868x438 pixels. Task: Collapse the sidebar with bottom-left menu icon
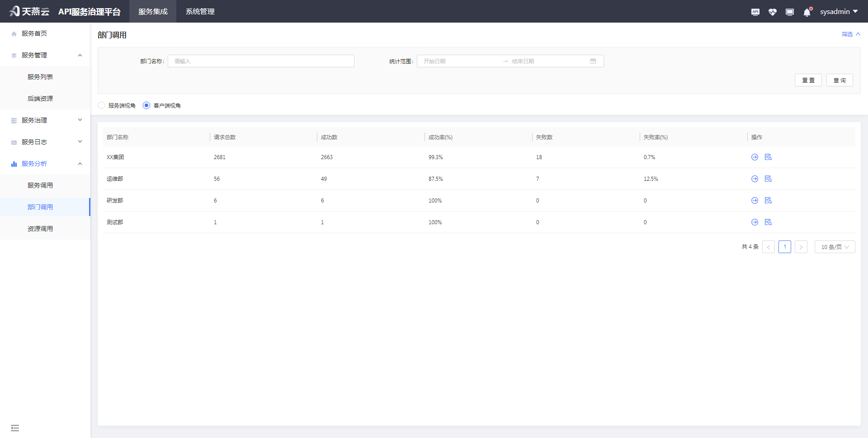[15, 428]
